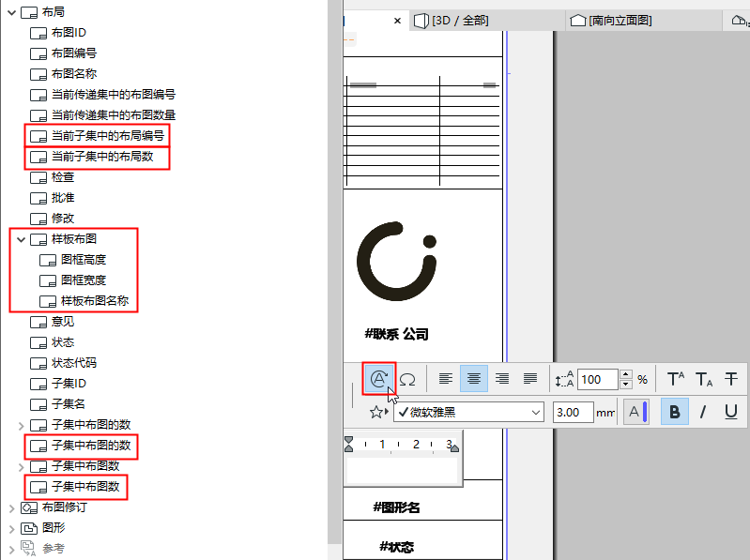Toggle Underline formatting
The image size is (750, 560).
(x=731, y=412)
